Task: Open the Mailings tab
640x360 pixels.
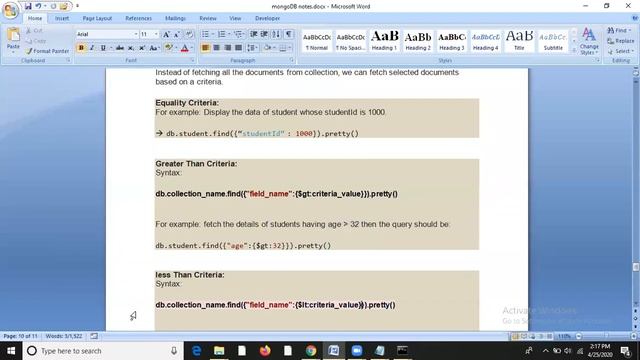Action: pyautogui.click(x=175, y=18)
